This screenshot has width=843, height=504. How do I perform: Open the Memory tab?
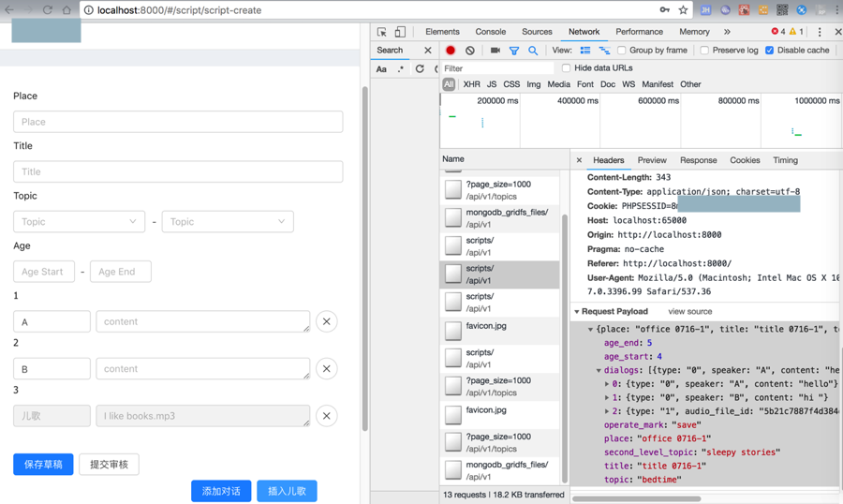(x=694, y=32)
